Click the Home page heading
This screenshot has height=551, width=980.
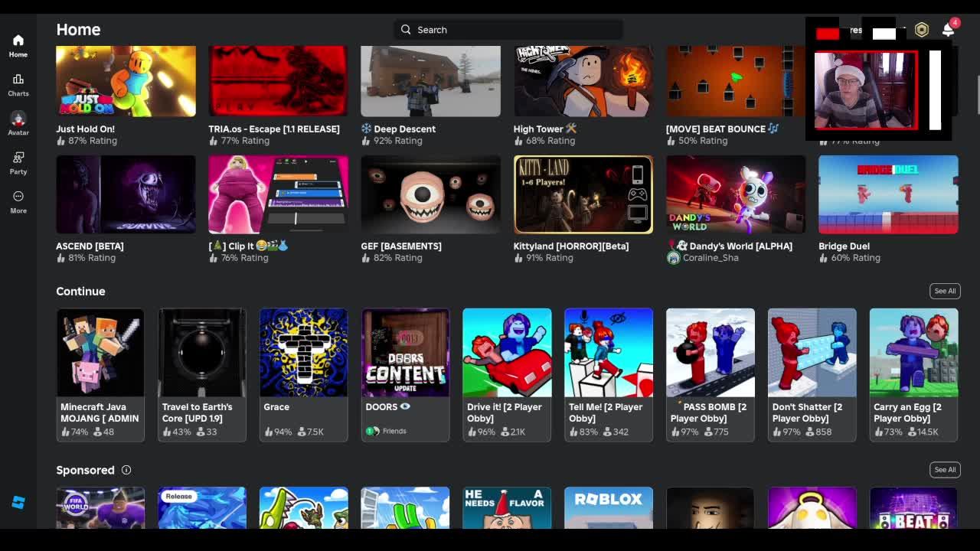[x=78, y=30]
